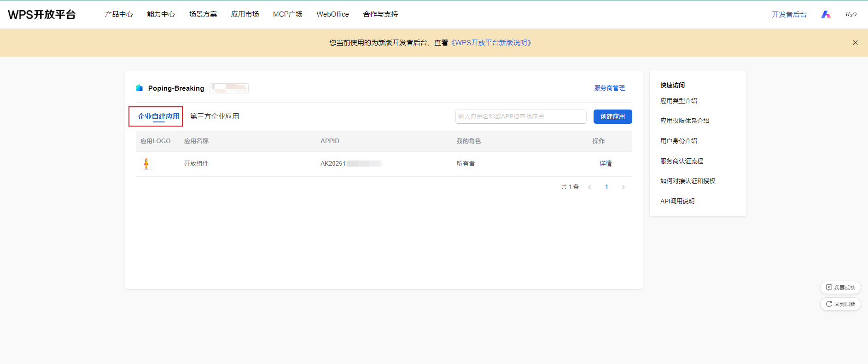Open the 产品中心 navigation menu
Viewport: 868px width, 364px height.
(x=119, y=14)
